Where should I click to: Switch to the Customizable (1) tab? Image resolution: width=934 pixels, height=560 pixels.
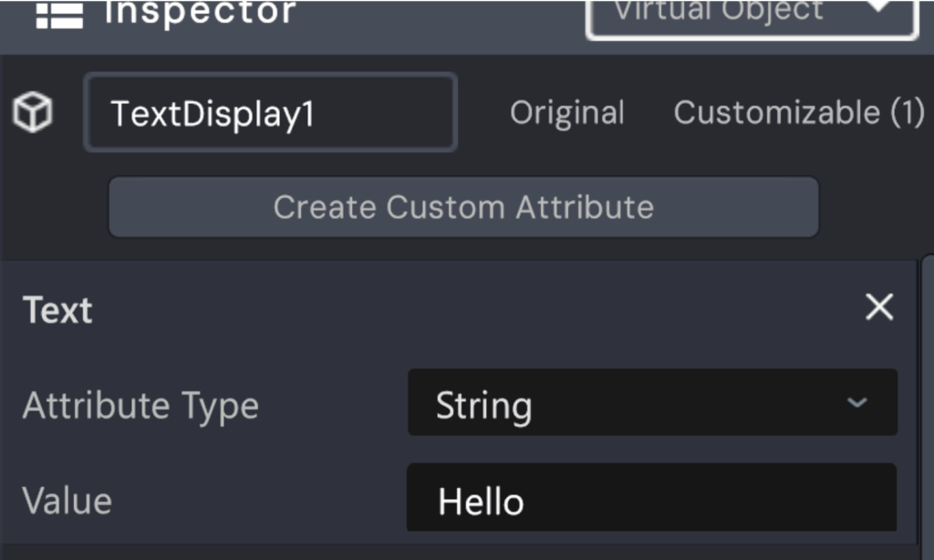point(799,112)
